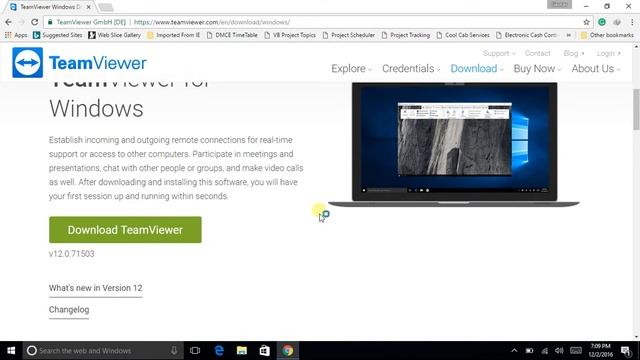This screenshot has height=360, width=640.
Task: Open the Web Slice Gallery bookmark
Action: [114, 35]
